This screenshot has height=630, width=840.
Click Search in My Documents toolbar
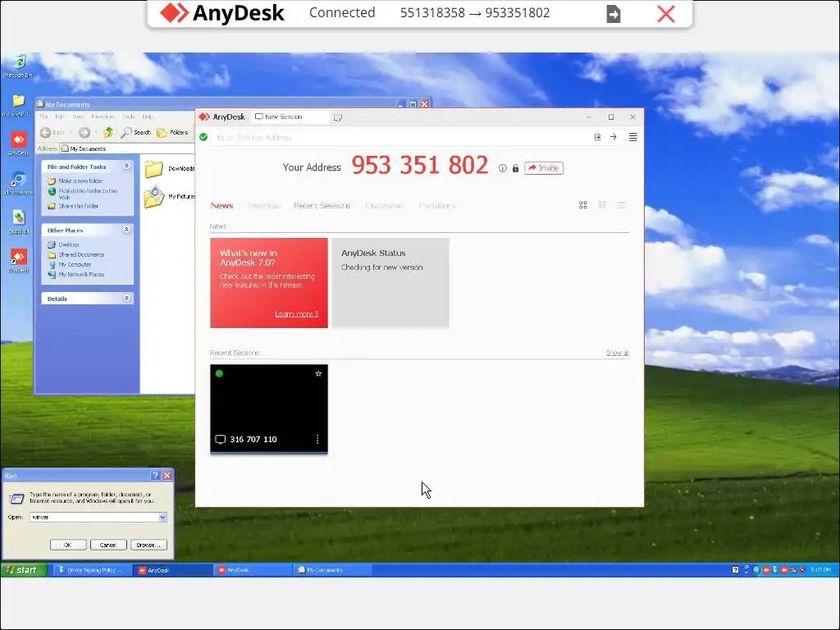[135, 132]
